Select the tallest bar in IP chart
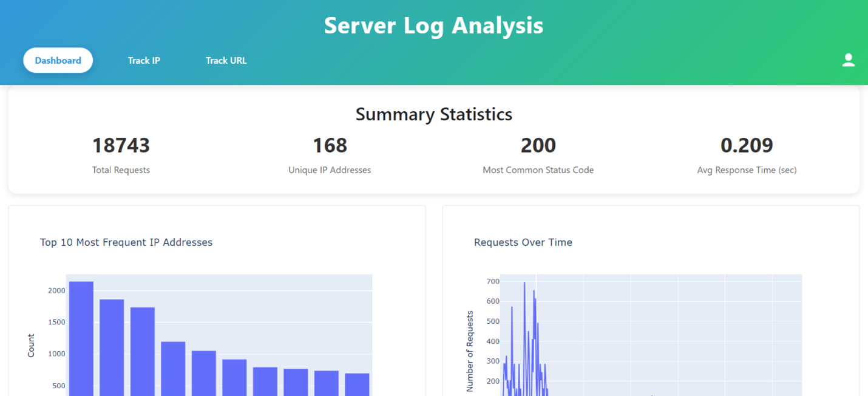The height and width of the screenshot is (396, 868). (81, 340)
